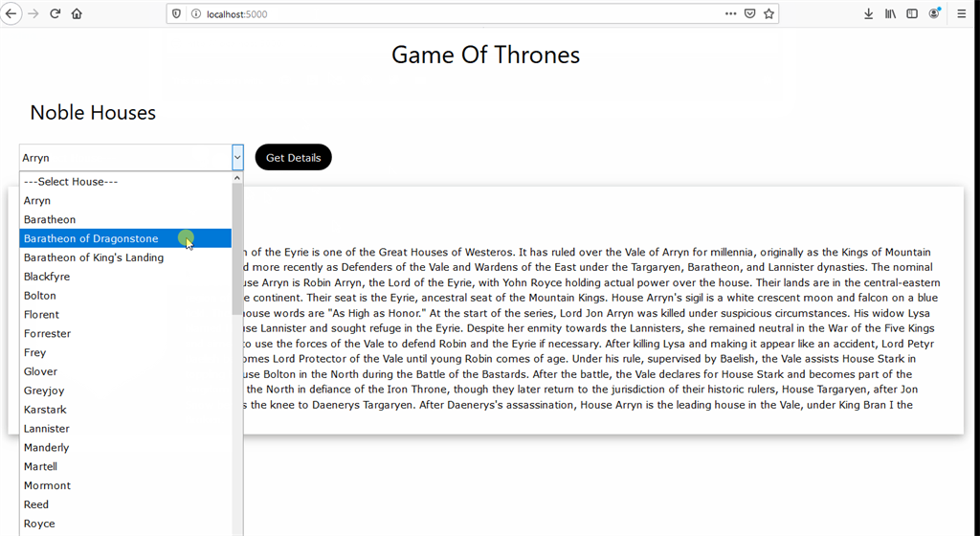Screen dimensions: 980x536
Task: Pick Reed in the house list
Action: (125, 504)
